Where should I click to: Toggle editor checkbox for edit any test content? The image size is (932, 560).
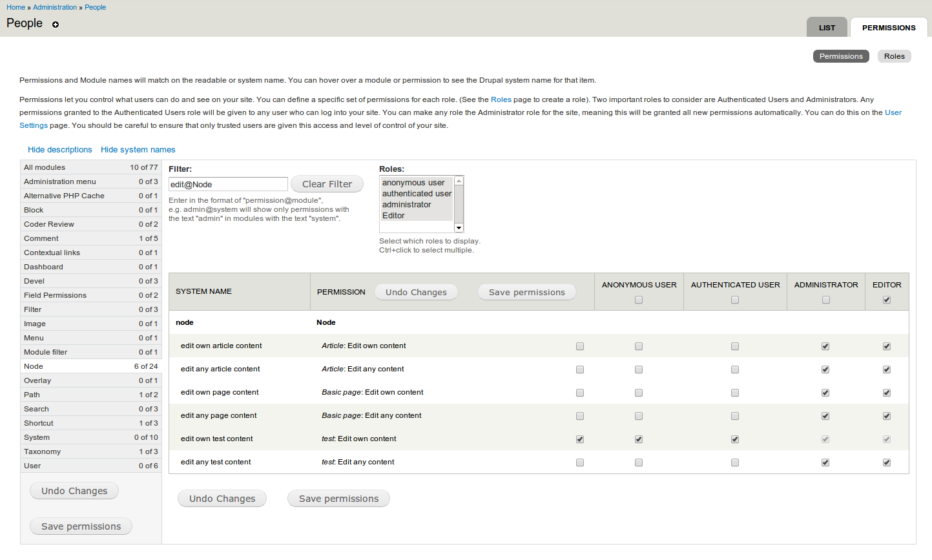click(887, 462)
